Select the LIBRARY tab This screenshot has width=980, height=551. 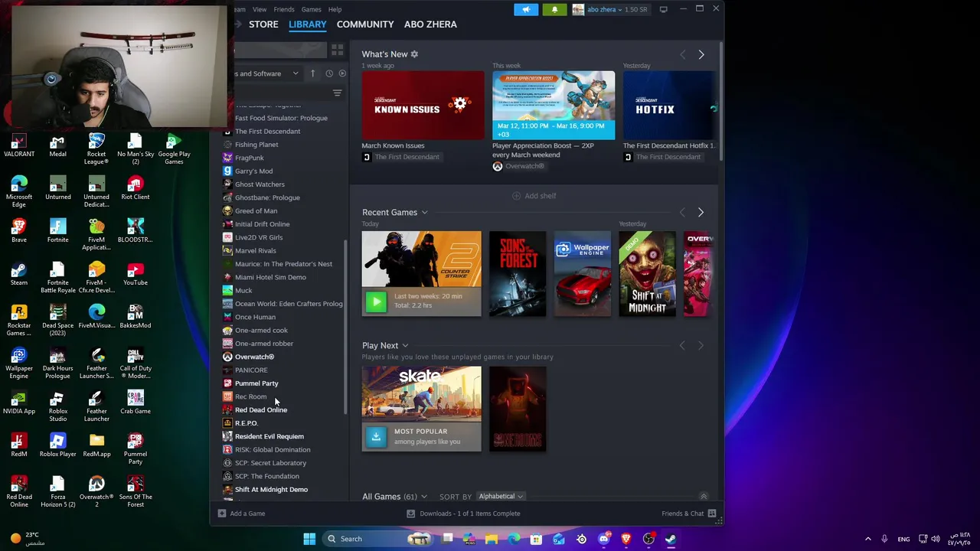point(308,24)
